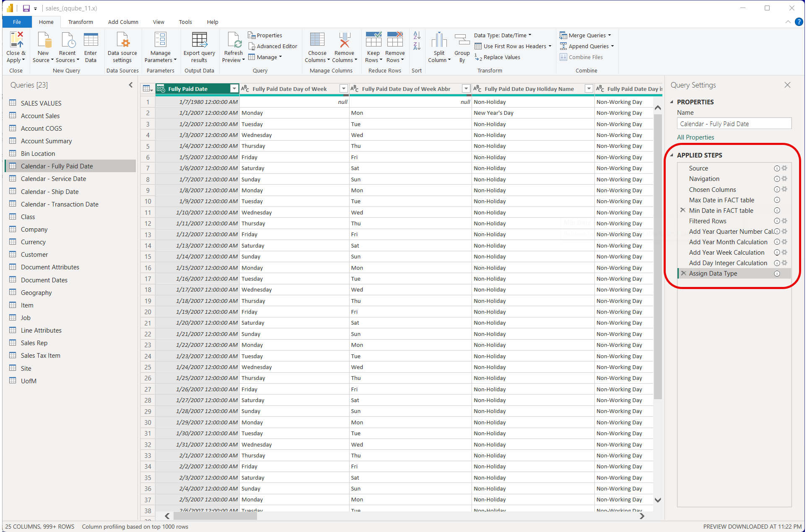Click the table corner menu button
Screen dimensions: 807x532
(148, 88)
